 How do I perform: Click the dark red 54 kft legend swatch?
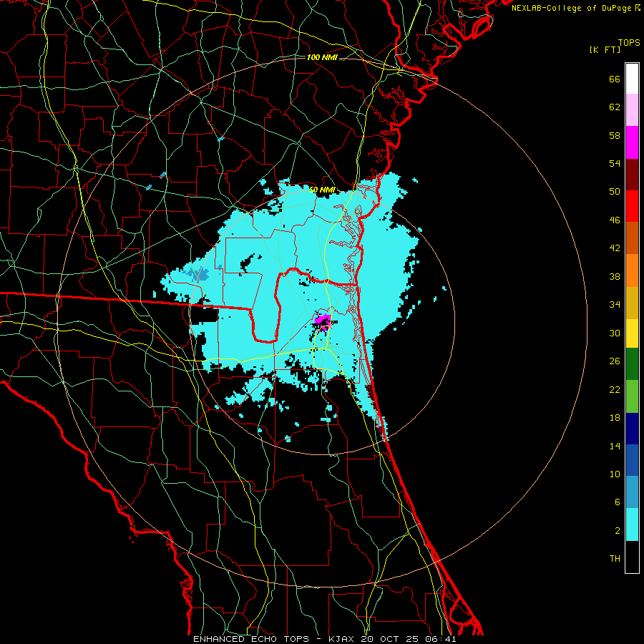click(632, 174)
